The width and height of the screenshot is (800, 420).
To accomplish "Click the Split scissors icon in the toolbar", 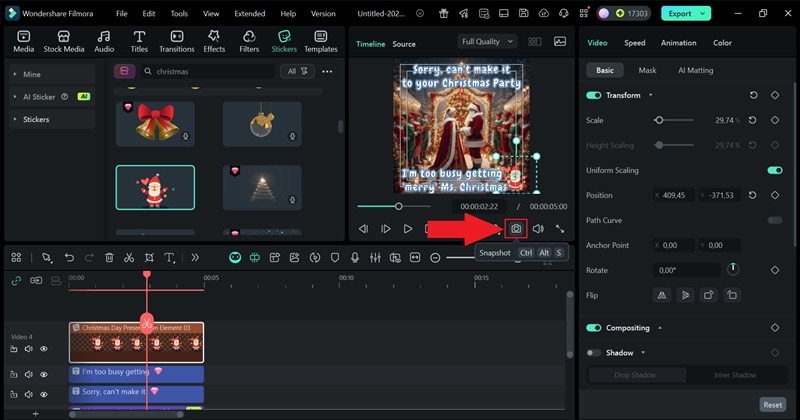I will 129,258.
